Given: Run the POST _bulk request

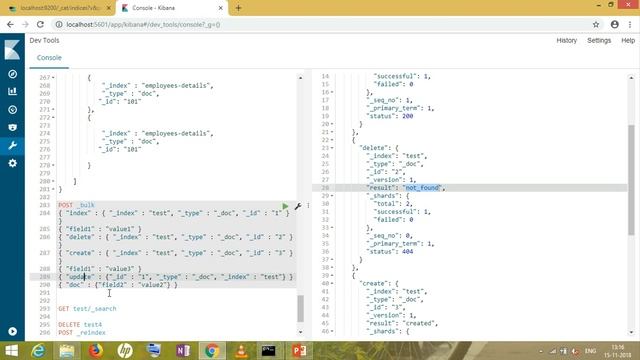Looking at the screenshot, I should (285, 206).
